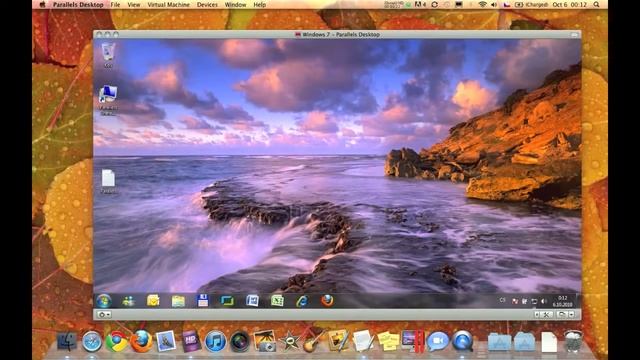This screenshot has width=640, height=360.
Task: Launch QuickTime Player from the Dock
Action: pyautogui.click(x=462, y=342)
